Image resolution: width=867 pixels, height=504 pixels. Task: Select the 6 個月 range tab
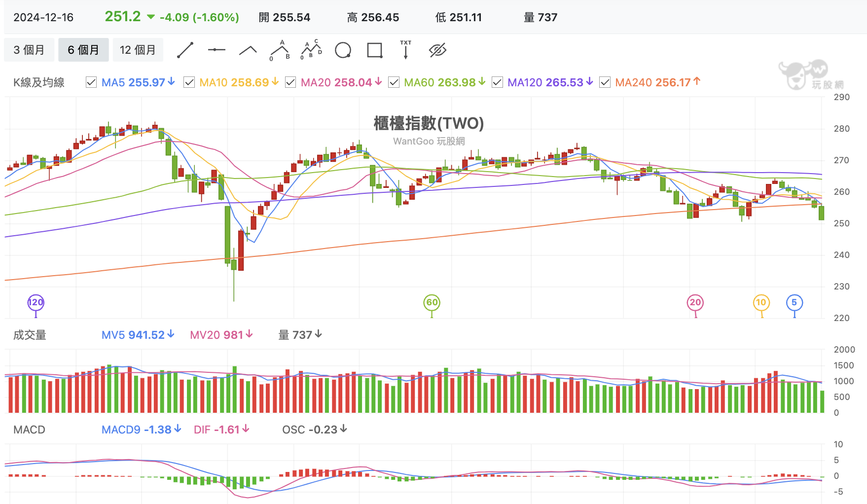click(x=83, y=50)
